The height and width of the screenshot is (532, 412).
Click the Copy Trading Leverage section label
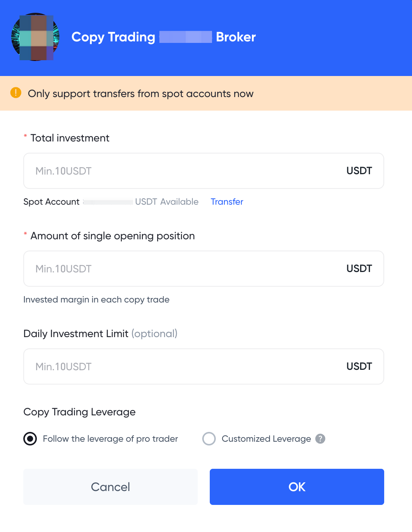tap(79, 412)
